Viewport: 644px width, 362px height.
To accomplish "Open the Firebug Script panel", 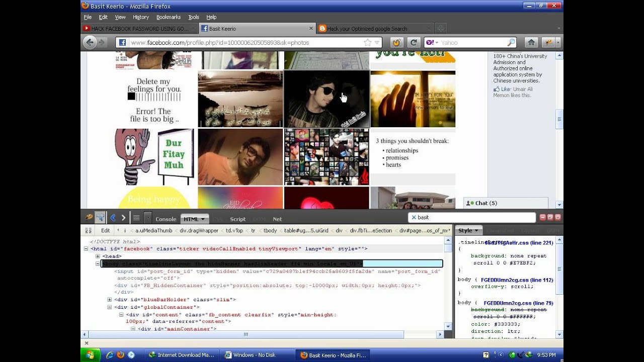I will pos(238,219).
